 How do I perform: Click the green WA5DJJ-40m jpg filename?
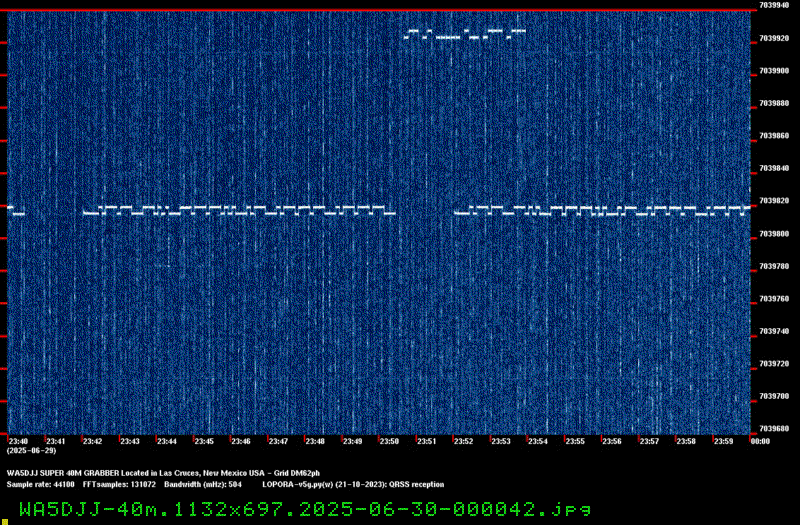coord(305,509)
